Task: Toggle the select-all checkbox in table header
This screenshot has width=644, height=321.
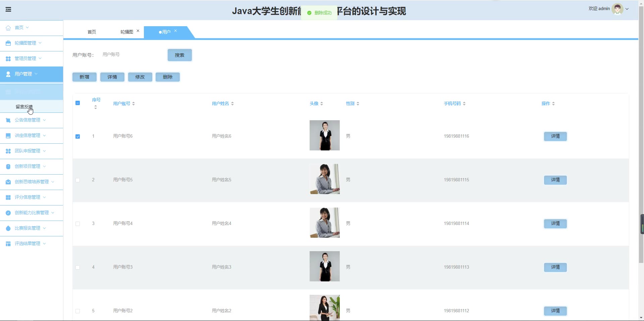Action: pyautogui.click(x=78, y=103)
